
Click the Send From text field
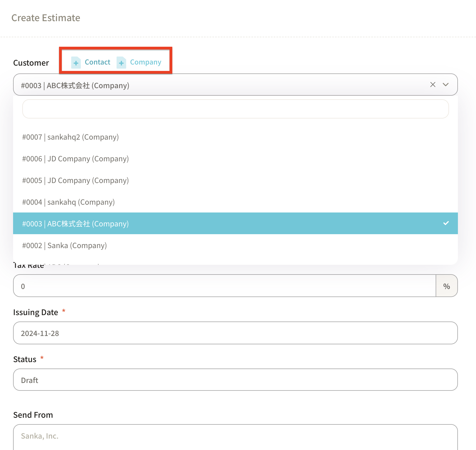[x=235, y=436]
